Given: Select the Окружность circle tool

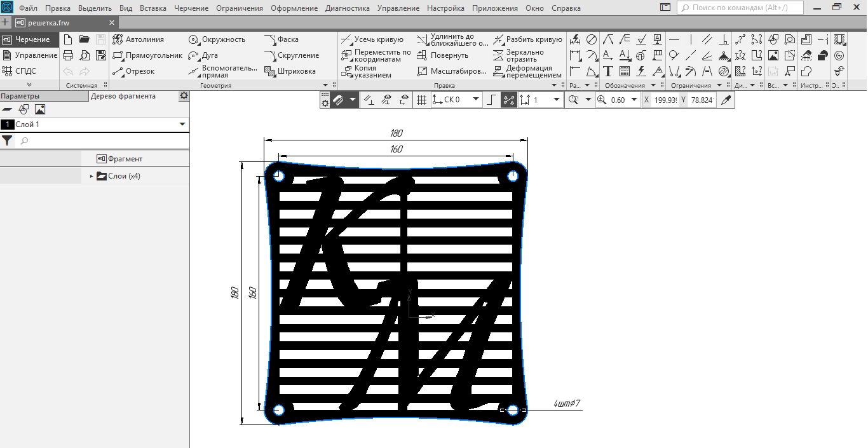Looking at the screenshot, I should tap(217, 39).
